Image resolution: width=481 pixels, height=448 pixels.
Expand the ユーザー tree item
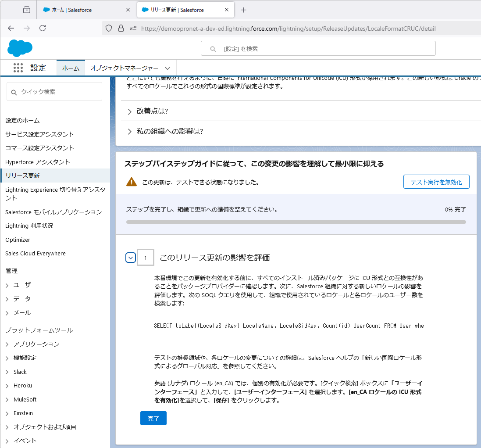click(x=7, y=285)
